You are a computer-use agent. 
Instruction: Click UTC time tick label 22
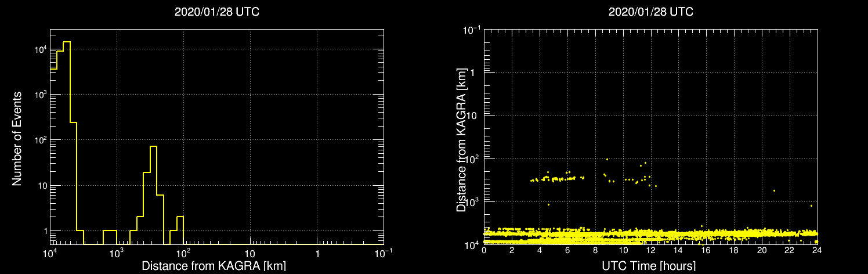790,251
